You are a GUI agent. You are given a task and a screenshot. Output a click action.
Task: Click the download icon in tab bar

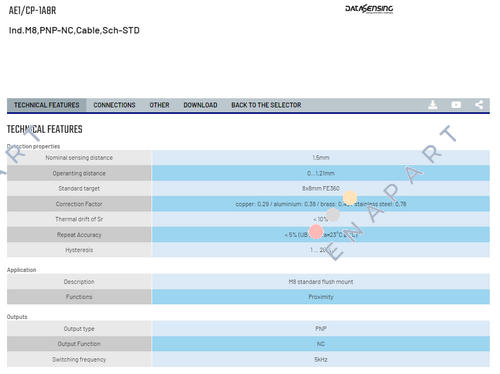(x=433, y=105)
